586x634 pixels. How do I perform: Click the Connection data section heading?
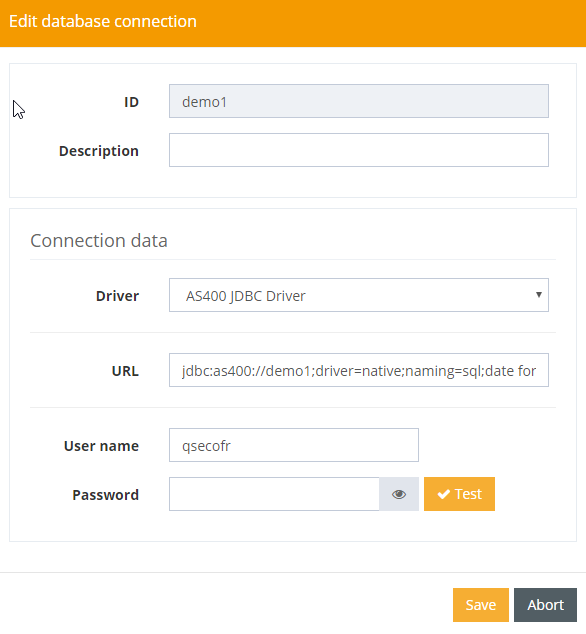coord(99,241)
